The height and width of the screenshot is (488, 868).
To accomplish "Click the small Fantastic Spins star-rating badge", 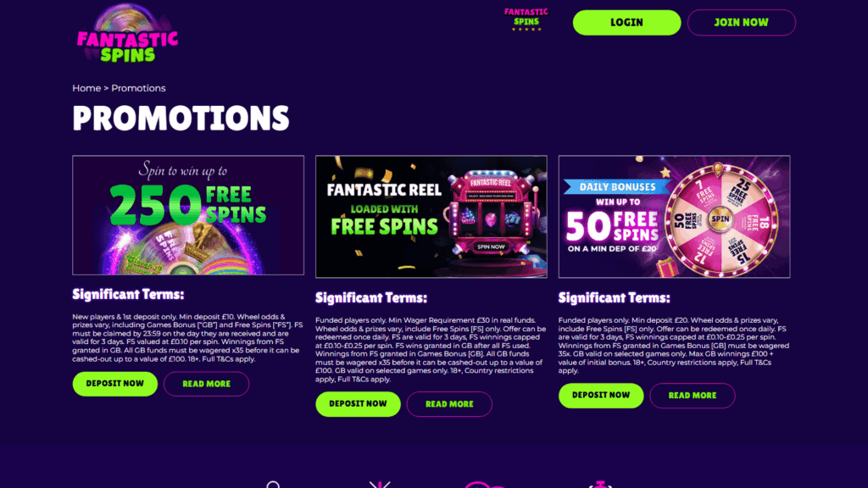I will coord(526,19).
